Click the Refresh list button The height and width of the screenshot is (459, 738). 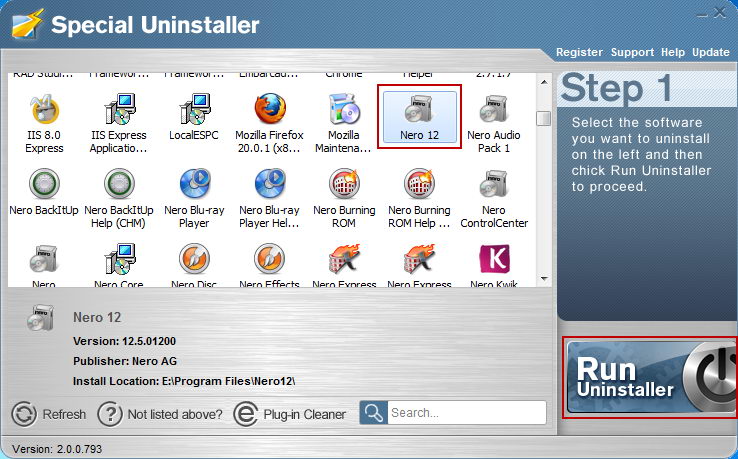(x=48, y=414)
